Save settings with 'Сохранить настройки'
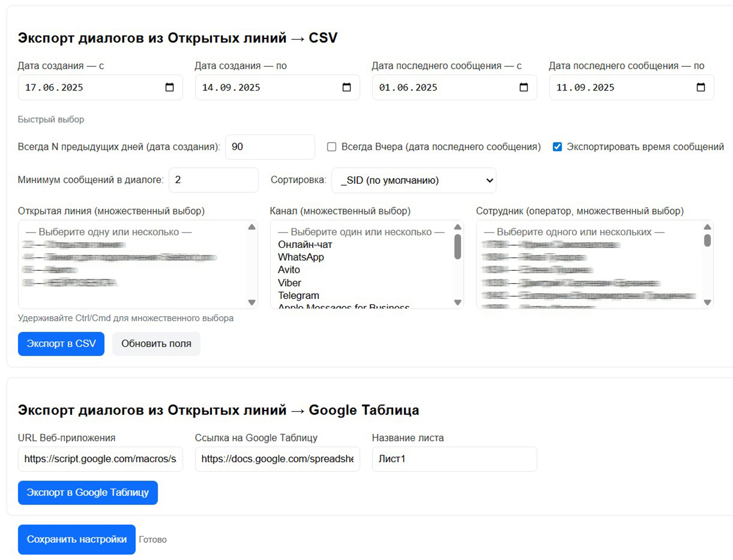733x560 pixels. tap(77, 539)
